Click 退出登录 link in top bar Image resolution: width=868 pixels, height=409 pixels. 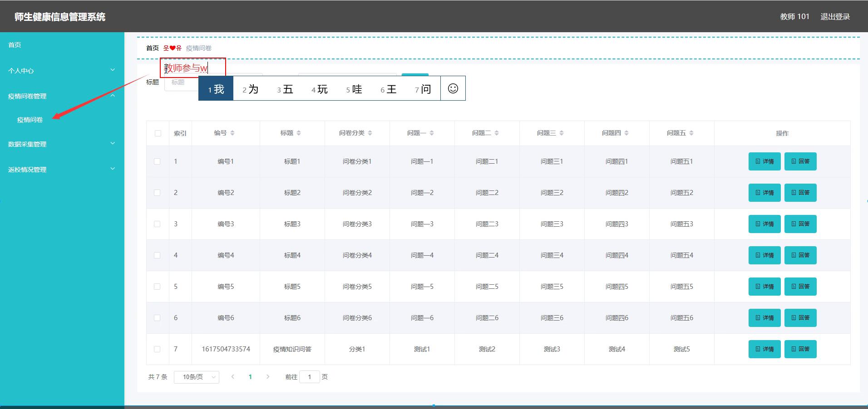pos(835,17)
